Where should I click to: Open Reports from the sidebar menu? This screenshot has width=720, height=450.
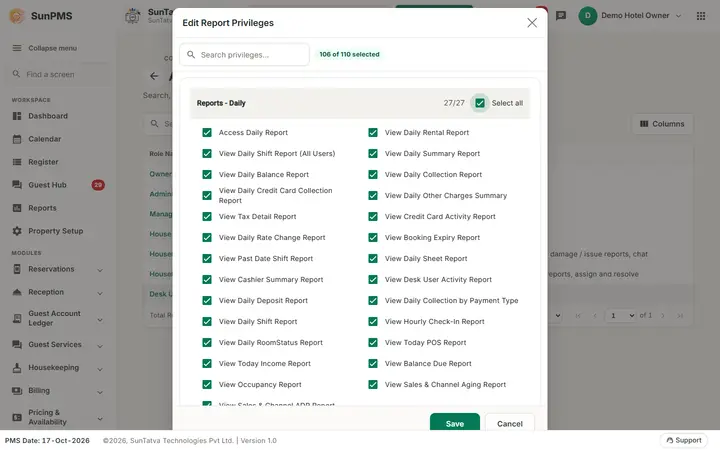[42, 208]
